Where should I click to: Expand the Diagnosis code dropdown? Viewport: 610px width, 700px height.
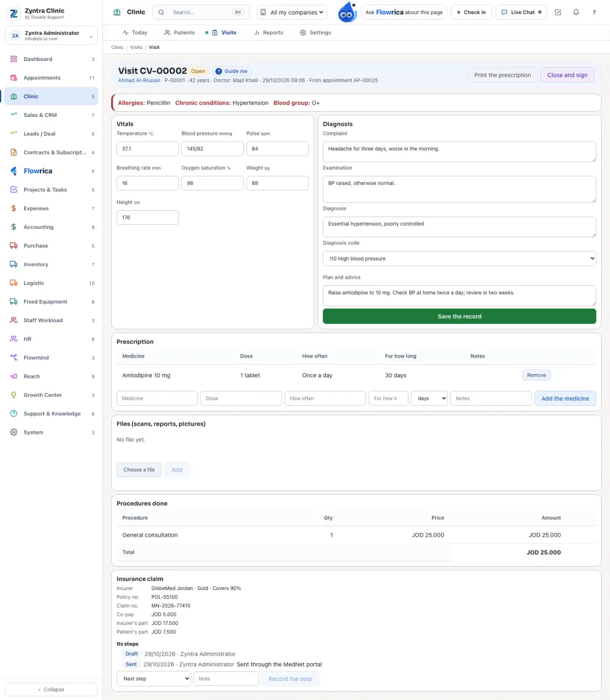pos(459,259)
